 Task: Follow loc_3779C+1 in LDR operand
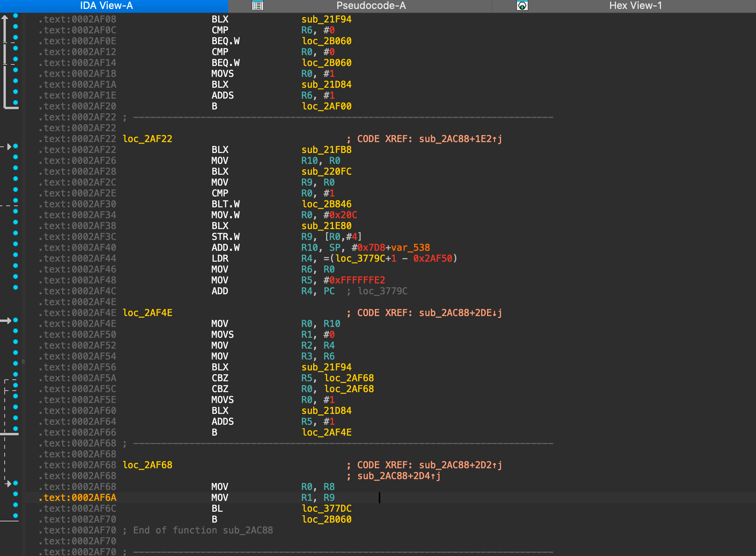[366, 258]
